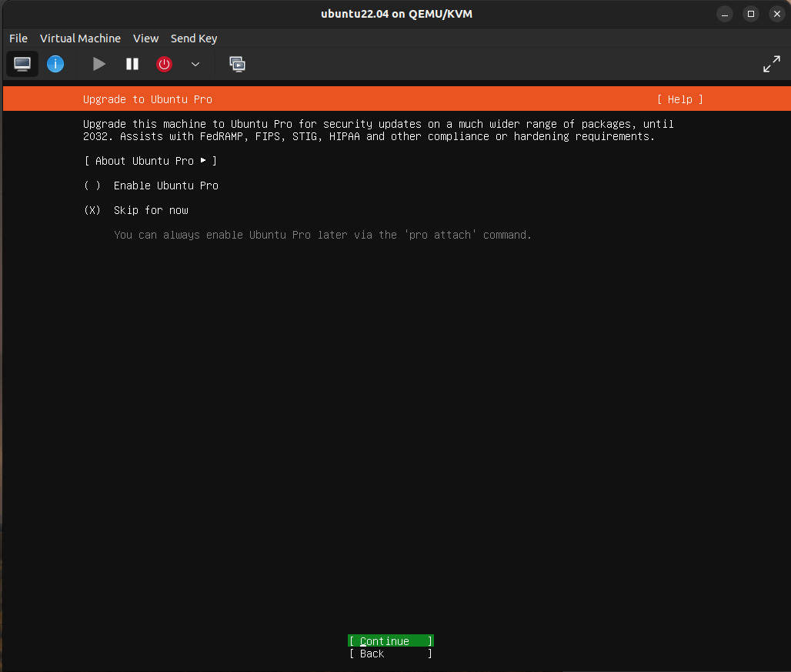Expand About Ubuntu Pro

(x=150, y=161)
